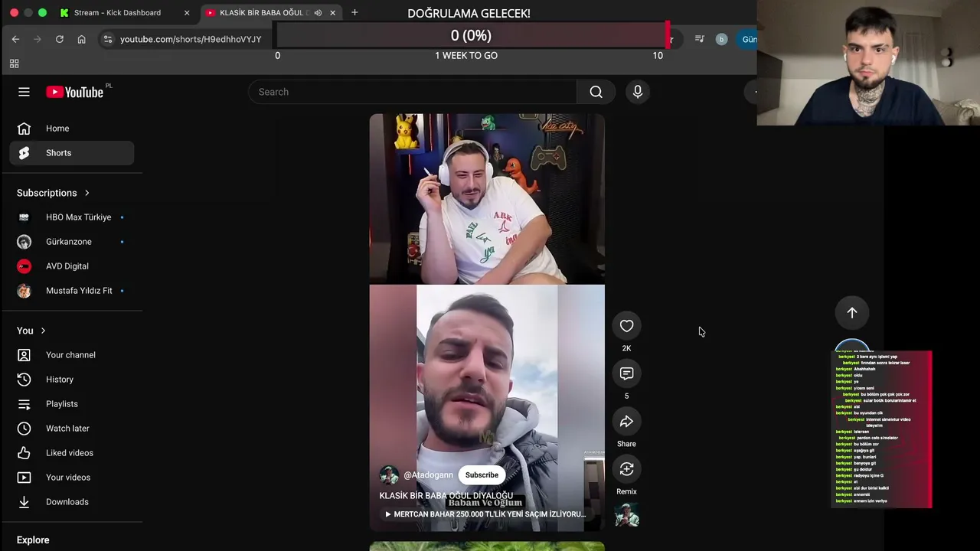
Task: Open the linked MERTCAN BAHAR video
Action: tap(485, 514)
